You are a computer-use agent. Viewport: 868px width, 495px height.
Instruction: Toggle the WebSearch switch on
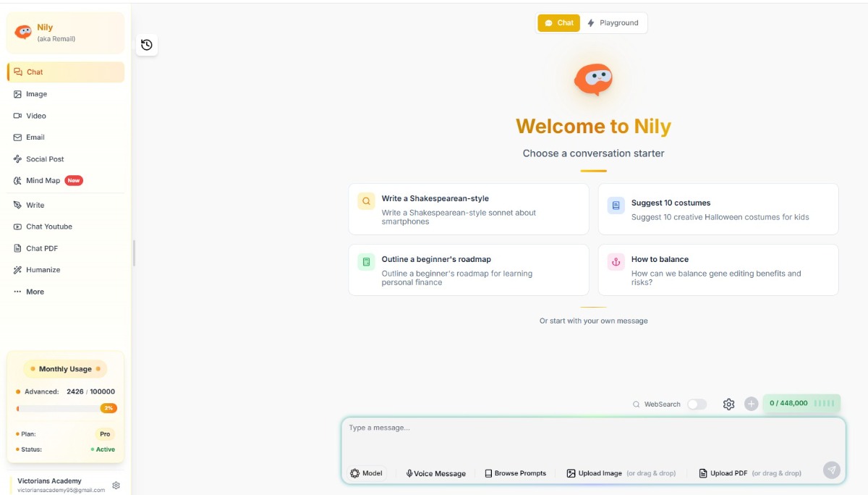(x=697, y=404)
